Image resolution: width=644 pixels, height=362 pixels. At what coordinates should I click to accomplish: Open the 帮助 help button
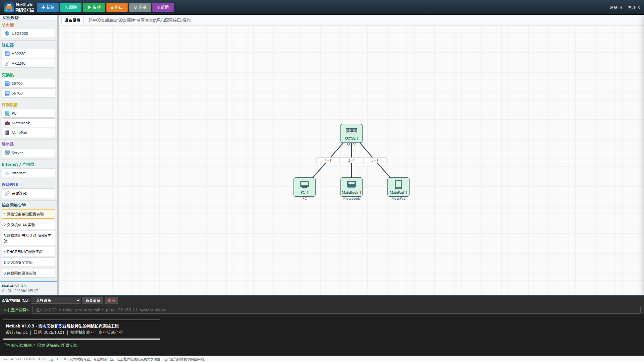point(163,7)
